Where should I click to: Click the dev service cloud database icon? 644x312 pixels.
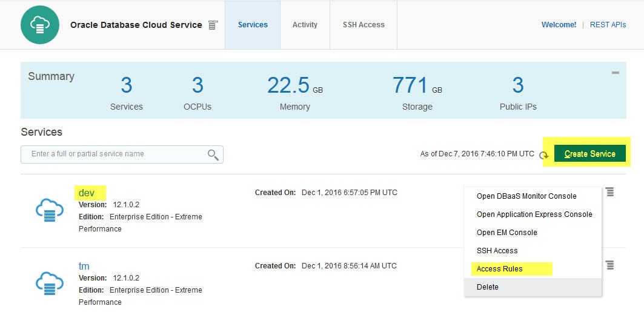50,210
